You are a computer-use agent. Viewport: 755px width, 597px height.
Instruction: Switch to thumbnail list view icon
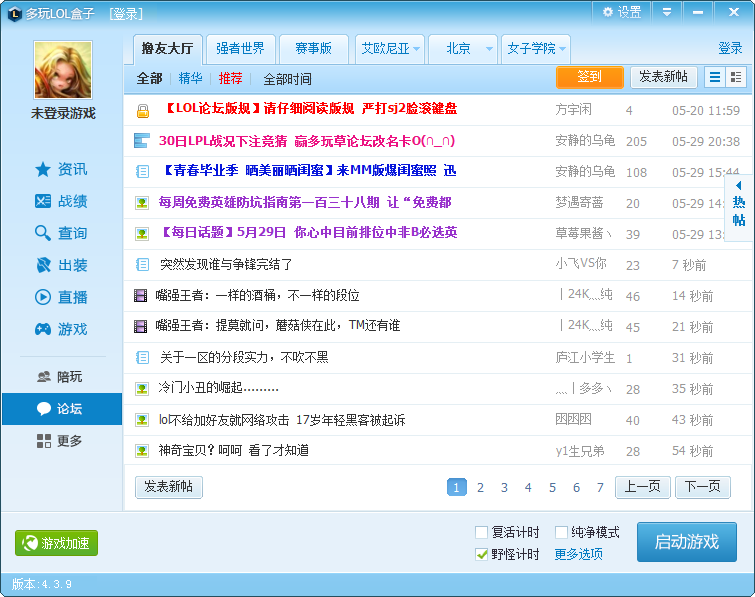click(x=737, y=77)
